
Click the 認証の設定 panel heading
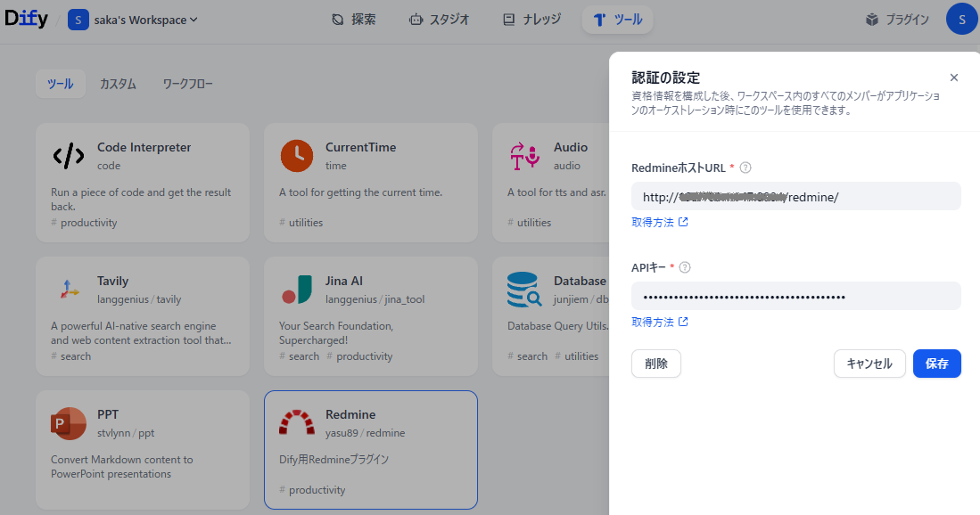click(665, 78)
